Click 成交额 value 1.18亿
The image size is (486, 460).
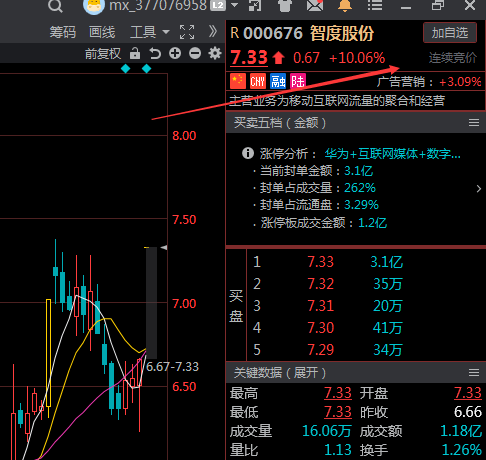click(461, 431)
